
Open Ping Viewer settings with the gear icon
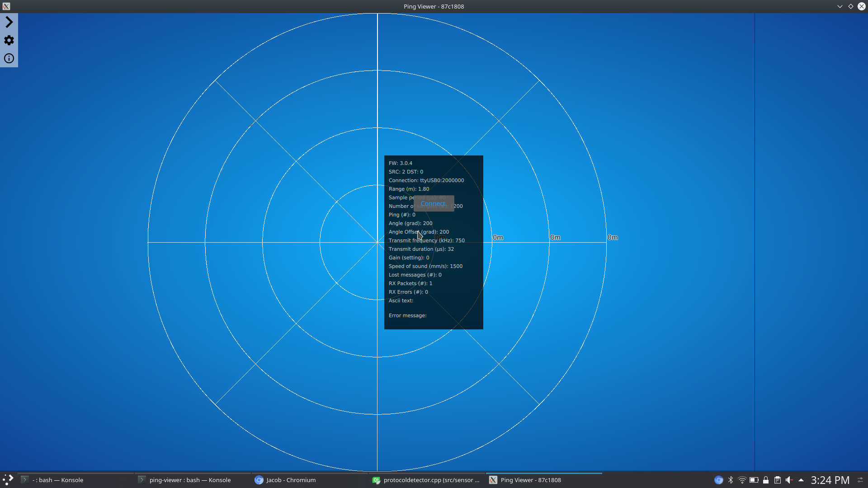[x=9, y=40]
